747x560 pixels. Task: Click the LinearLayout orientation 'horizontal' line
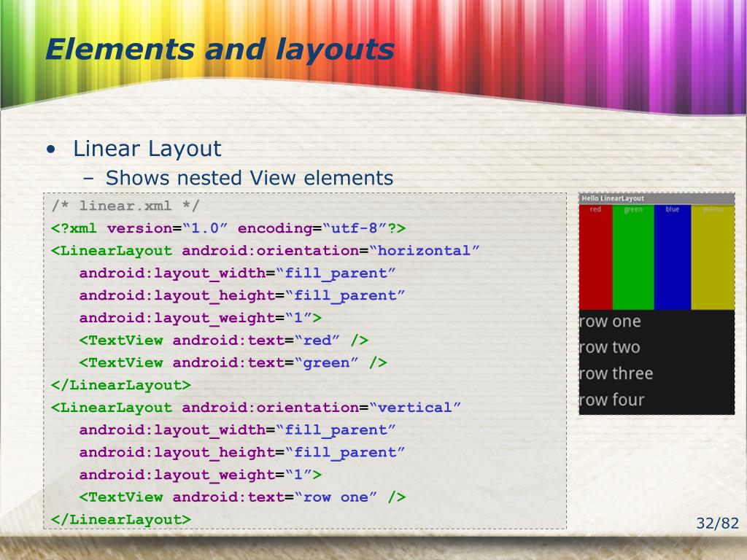266,251
